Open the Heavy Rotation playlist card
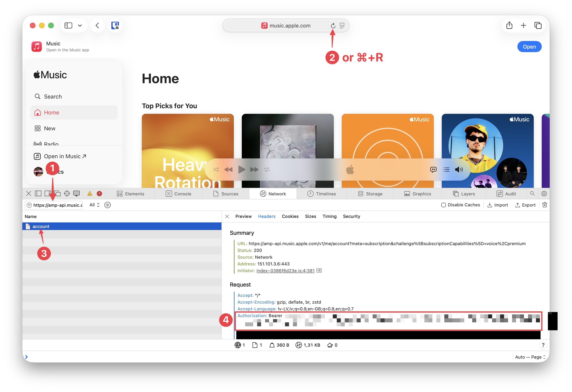Screen dimensions: 572x392 coord(188,151)
